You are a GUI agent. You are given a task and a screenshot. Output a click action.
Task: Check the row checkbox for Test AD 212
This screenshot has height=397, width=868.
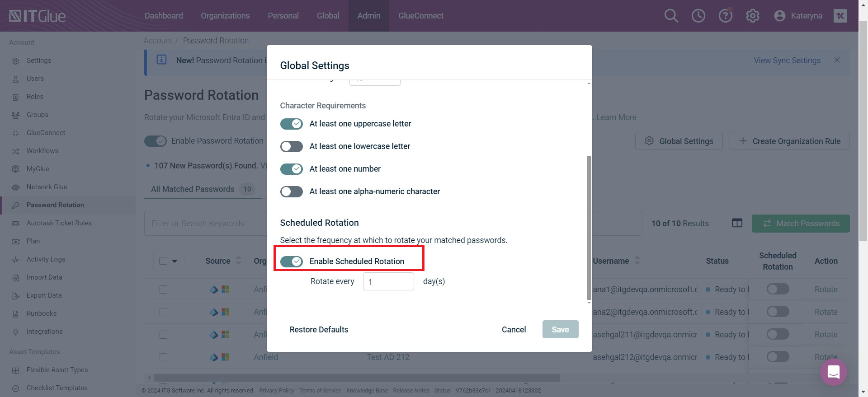[x=163, y=357]
